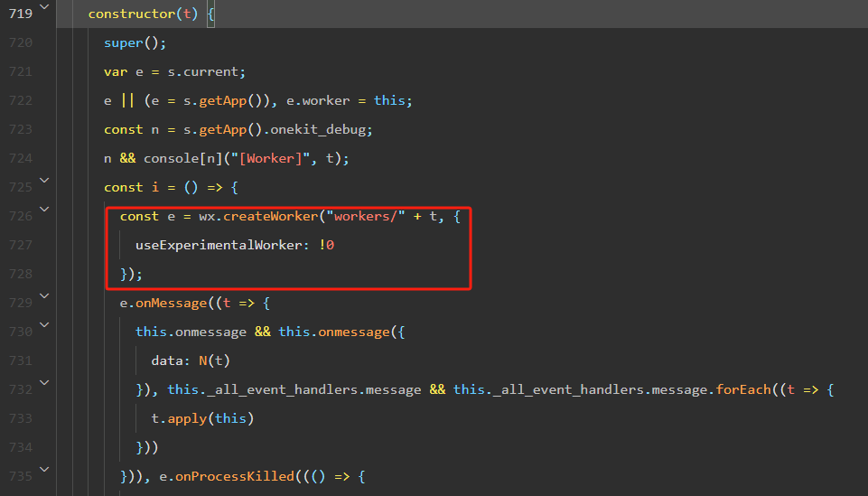The image size is (868, 496).
Task: Click 'super' call on line 720
Action: click(124, 42)
